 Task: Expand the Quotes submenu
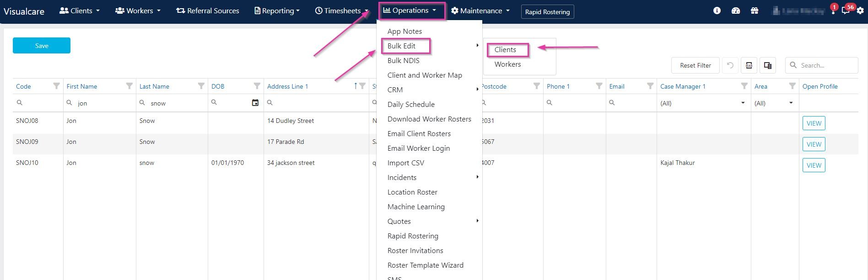[429, 221]
